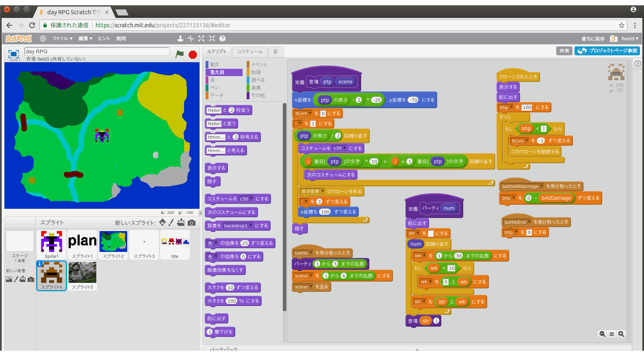Collapse the stage with small arrow handle

click(200, 213)
